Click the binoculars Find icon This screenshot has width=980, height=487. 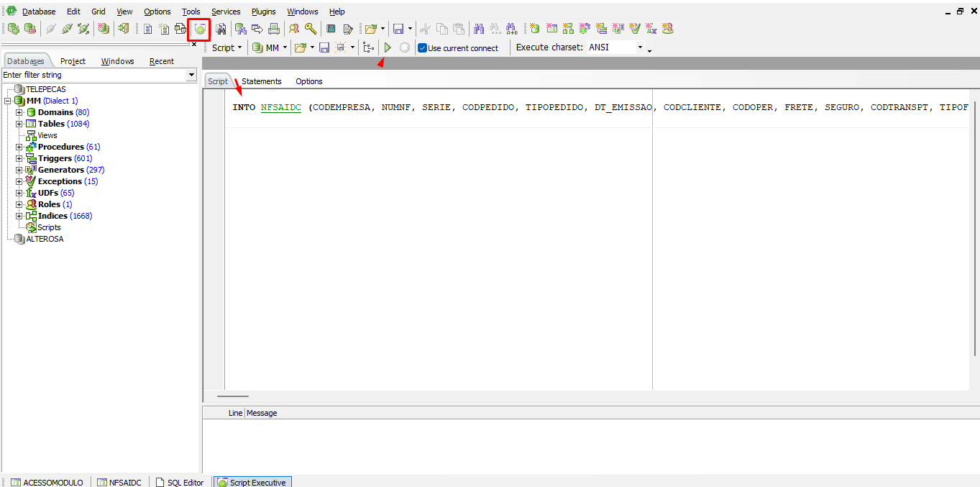[x=478, y=29]
